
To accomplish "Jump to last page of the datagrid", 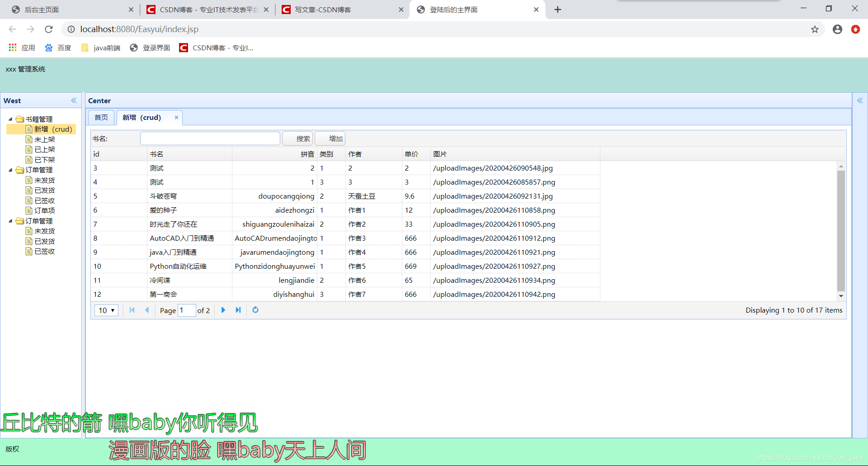I will (238, 310).
